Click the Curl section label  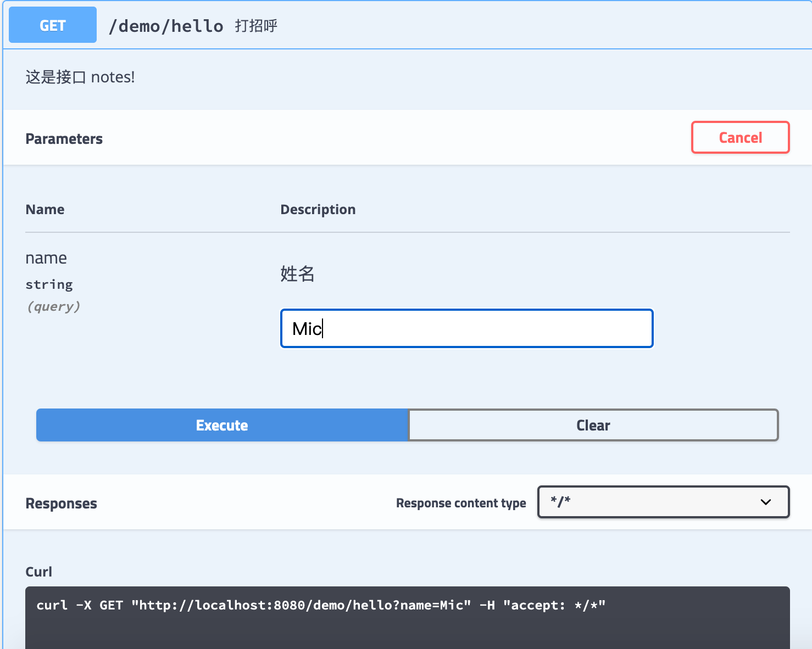click(x=39, y=572)
